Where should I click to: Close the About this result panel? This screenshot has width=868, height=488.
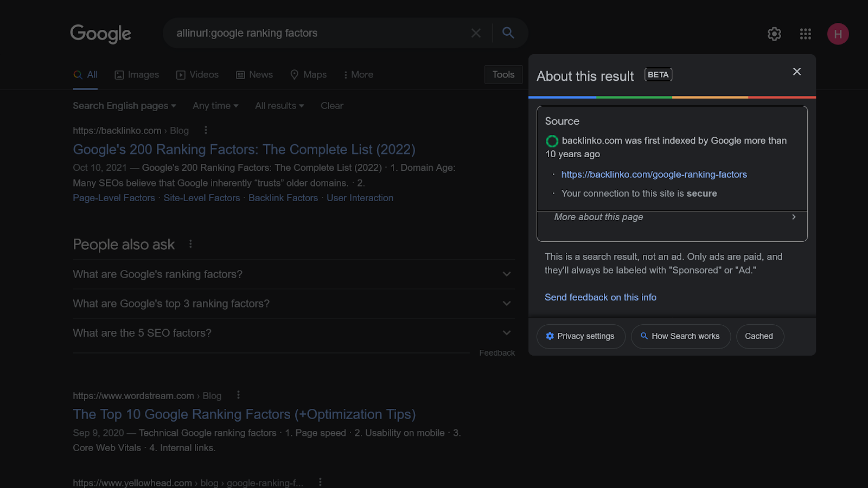click(796, 72)
